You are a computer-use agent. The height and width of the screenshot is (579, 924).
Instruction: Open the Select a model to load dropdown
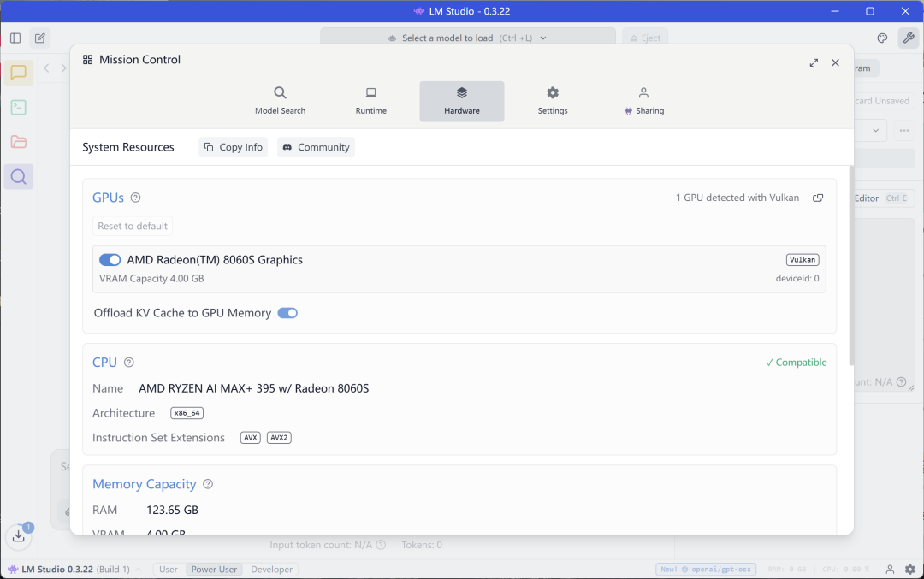468,38
